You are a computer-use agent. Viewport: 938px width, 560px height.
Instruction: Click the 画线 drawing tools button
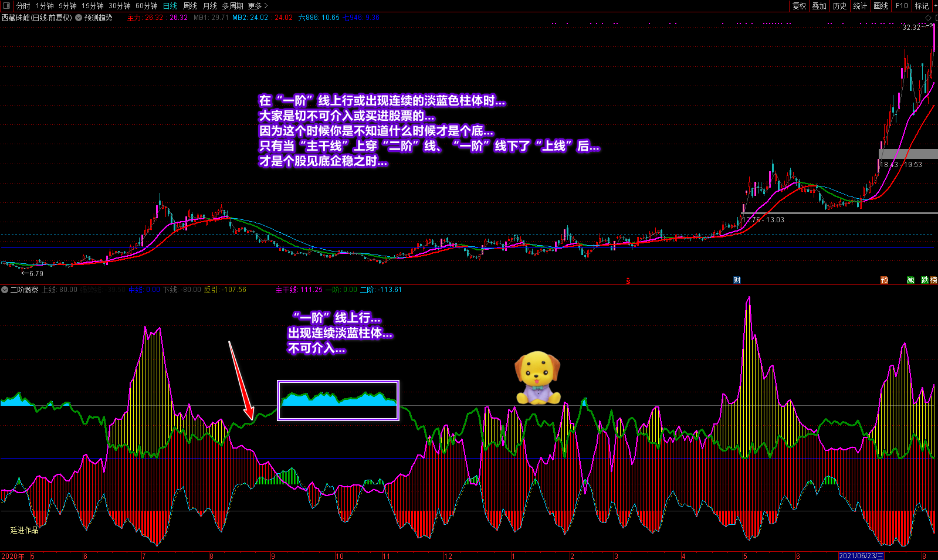[881, 6]
